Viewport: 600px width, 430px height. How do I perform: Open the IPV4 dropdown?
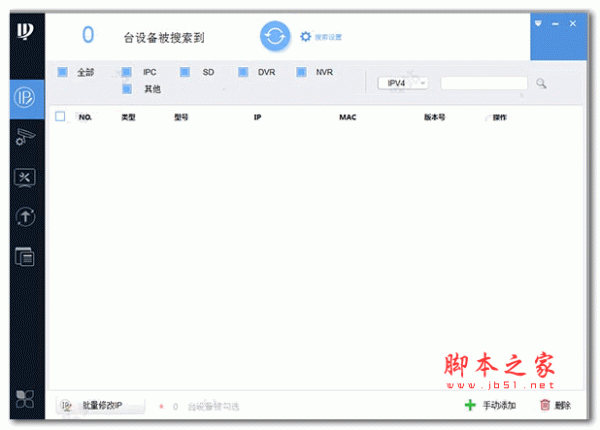coord(403,83)
